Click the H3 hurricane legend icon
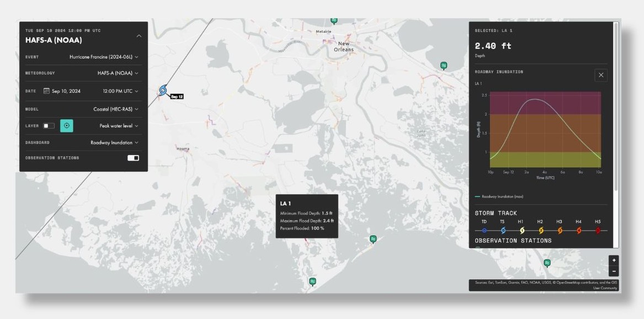Viewport: 644px width, 319px height. 560,231
